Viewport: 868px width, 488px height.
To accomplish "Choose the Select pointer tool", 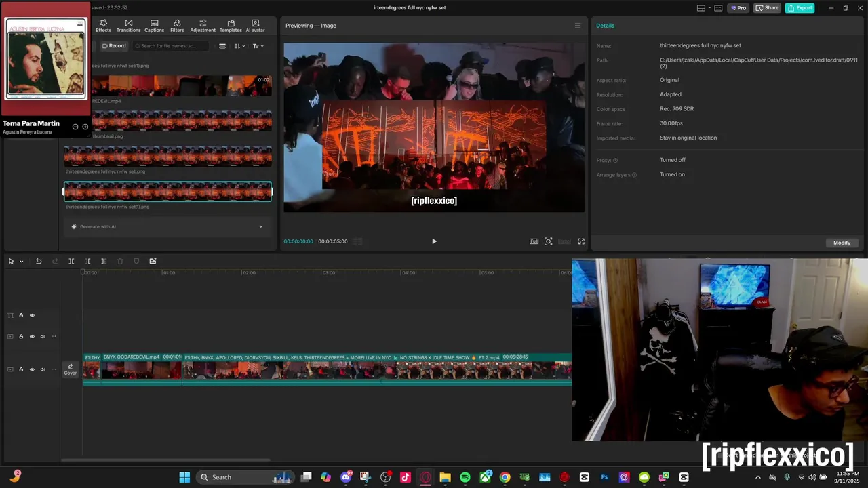I will click(x=11, y=261).
